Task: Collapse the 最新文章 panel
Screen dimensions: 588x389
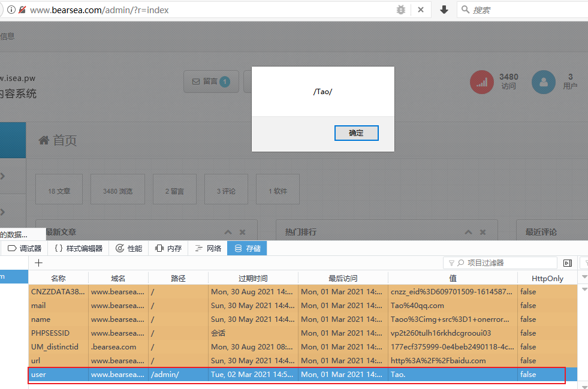Action: coord(228,232)
